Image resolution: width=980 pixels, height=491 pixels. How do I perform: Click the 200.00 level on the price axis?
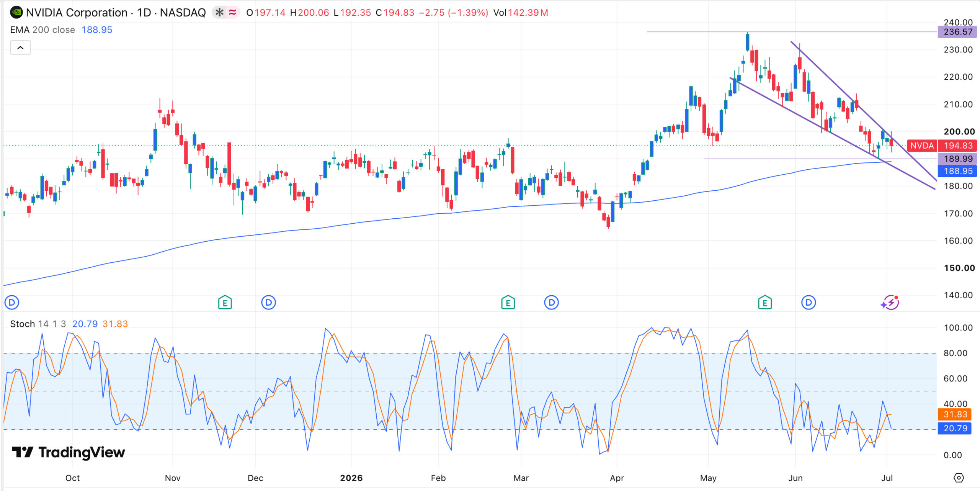point(959,132)
